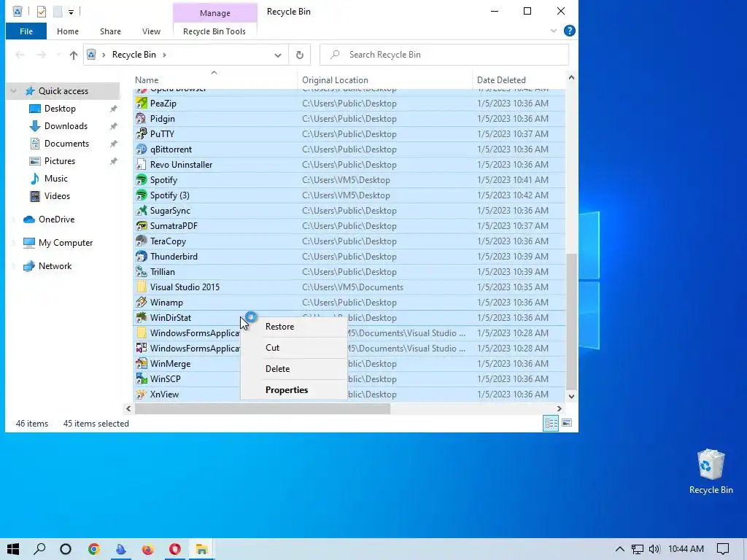The height and width of the screenshot is (560, 747).
Task: Open the File ribbon tab
Action: click(26, 31)
